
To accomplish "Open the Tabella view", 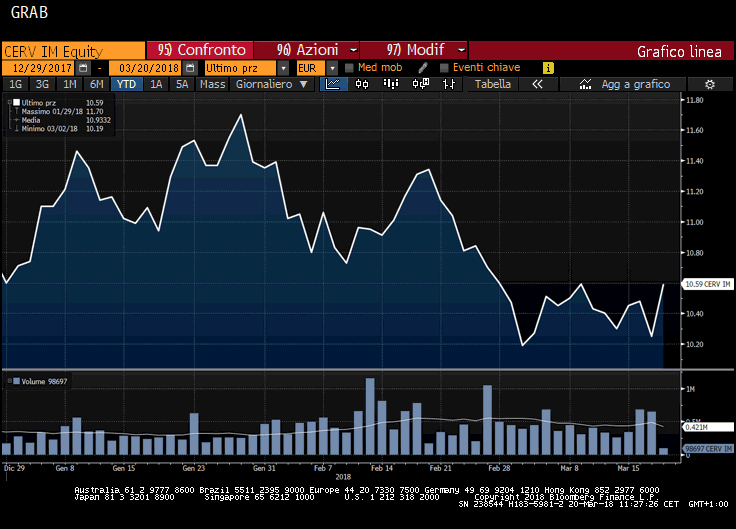I will [492, 84].
